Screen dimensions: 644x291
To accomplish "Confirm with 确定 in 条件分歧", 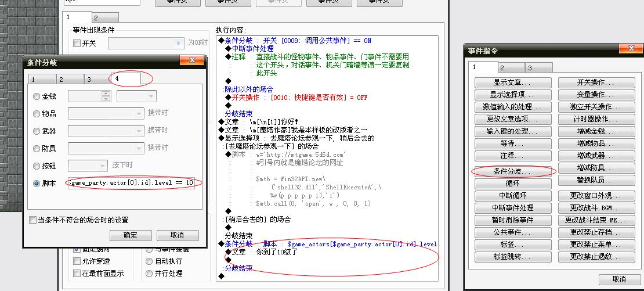I will coord(131,235).
